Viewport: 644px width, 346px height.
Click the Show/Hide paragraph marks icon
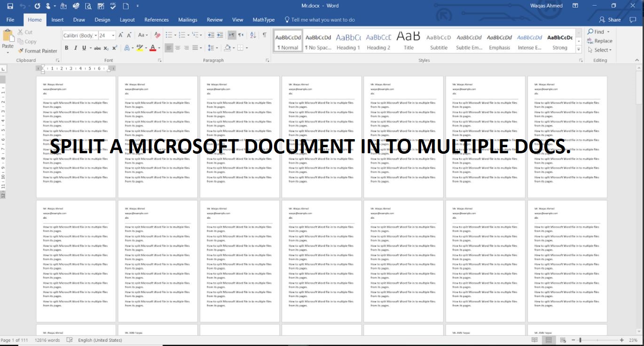point(265,35)
